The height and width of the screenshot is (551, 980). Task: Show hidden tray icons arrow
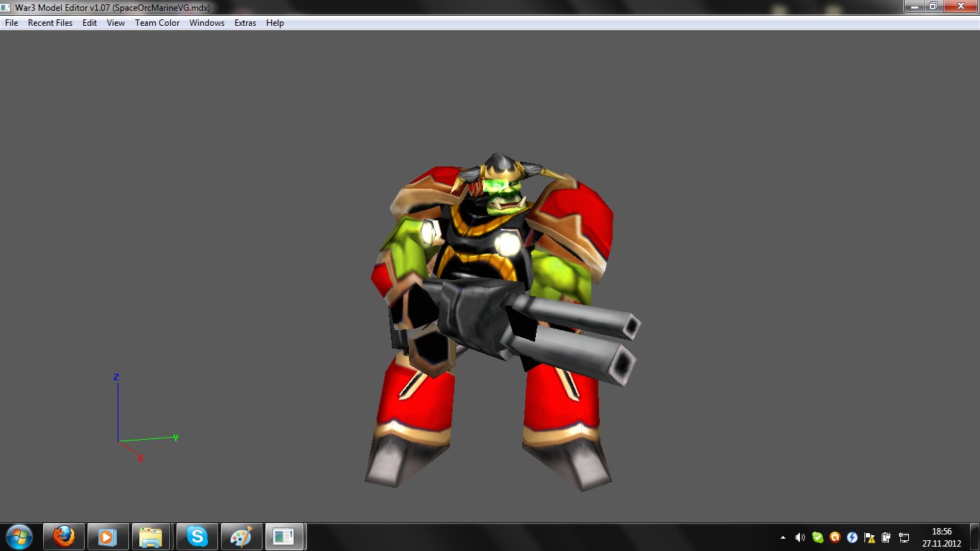point(783,537)
